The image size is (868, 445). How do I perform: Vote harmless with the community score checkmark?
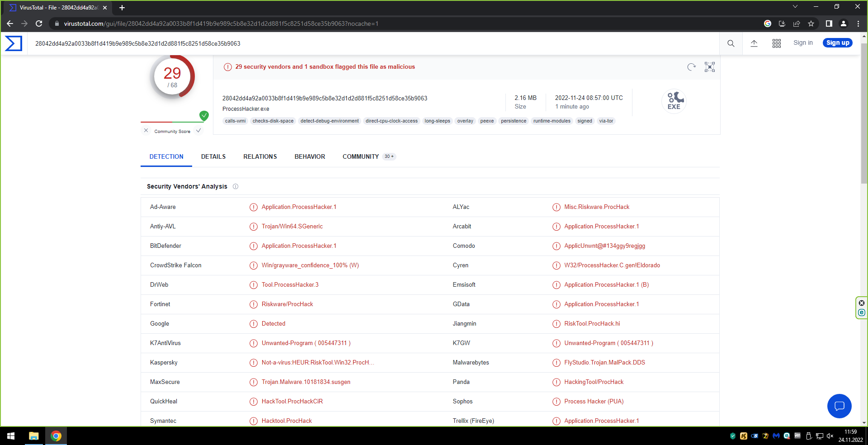pos(198,131)
